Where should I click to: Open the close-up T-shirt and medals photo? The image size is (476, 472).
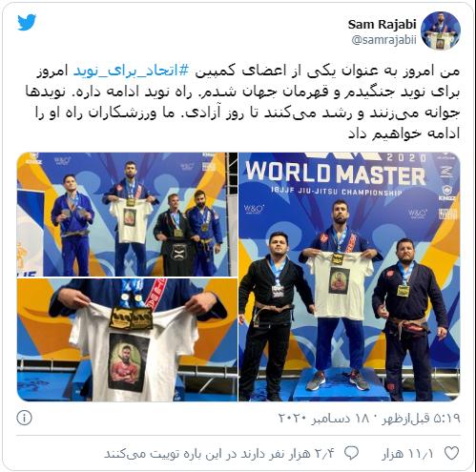tap(127, 339)
